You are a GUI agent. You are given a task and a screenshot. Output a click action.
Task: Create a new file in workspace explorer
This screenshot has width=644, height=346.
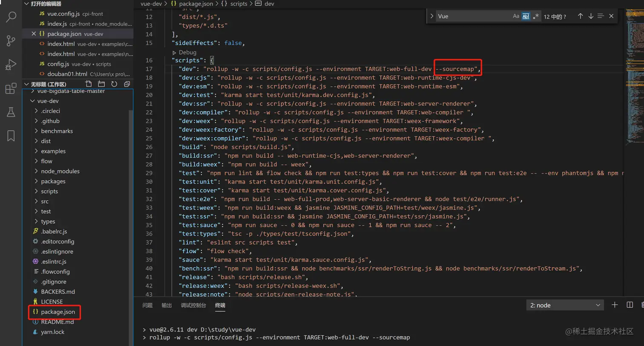pos(89,84)
